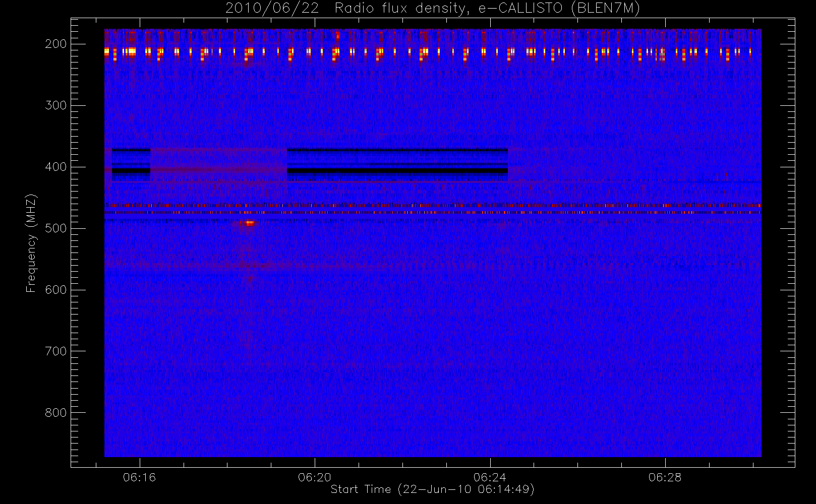Click the 'Start Time (22-Jun-10 06:14:49)' label

(433, 489)
